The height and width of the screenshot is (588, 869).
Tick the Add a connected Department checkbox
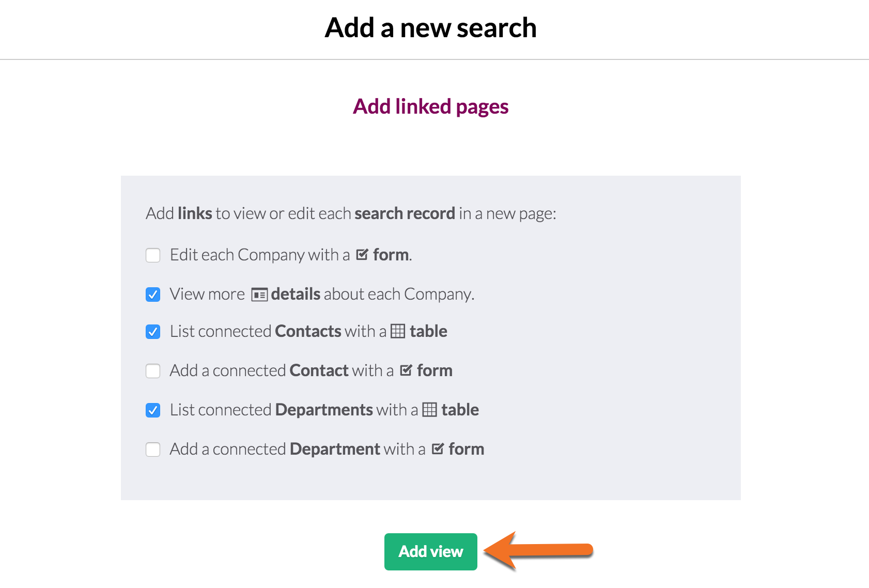pos(153,450)
